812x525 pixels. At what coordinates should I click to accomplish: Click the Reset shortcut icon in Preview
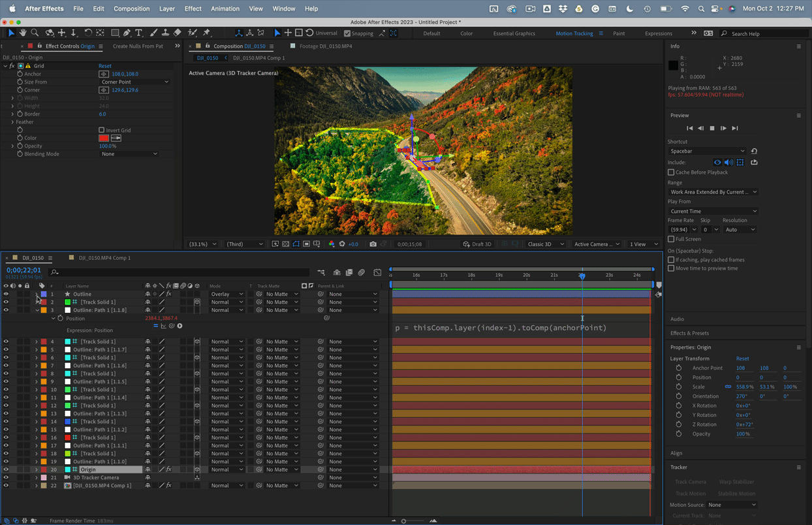pos(754,151)
